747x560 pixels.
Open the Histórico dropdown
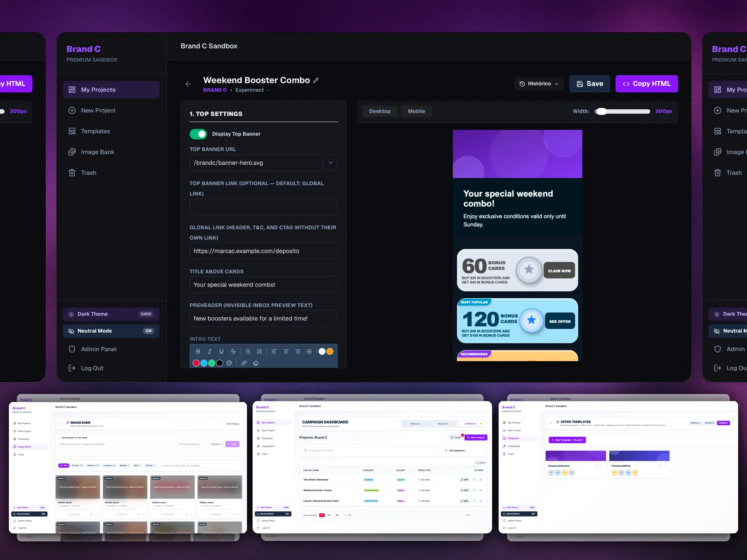click(x=539, y=84)
